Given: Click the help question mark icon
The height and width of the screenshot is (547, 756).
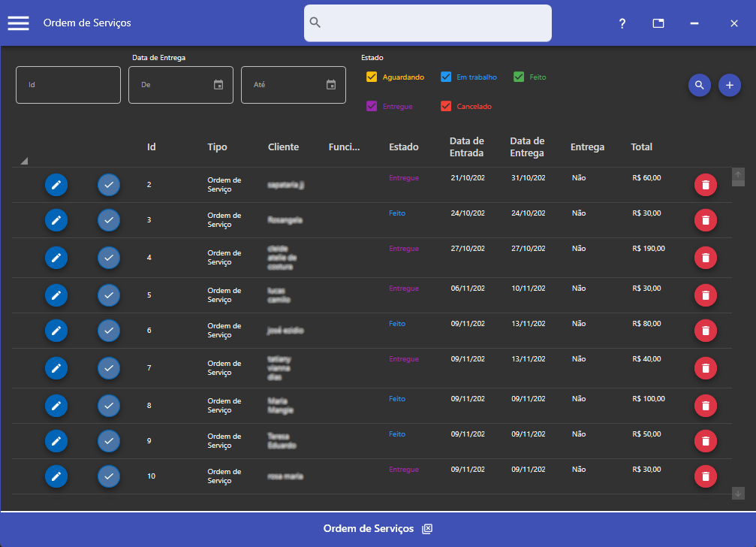Looking at the screenshot, I should pyautogui.click(x=622, y=24).
